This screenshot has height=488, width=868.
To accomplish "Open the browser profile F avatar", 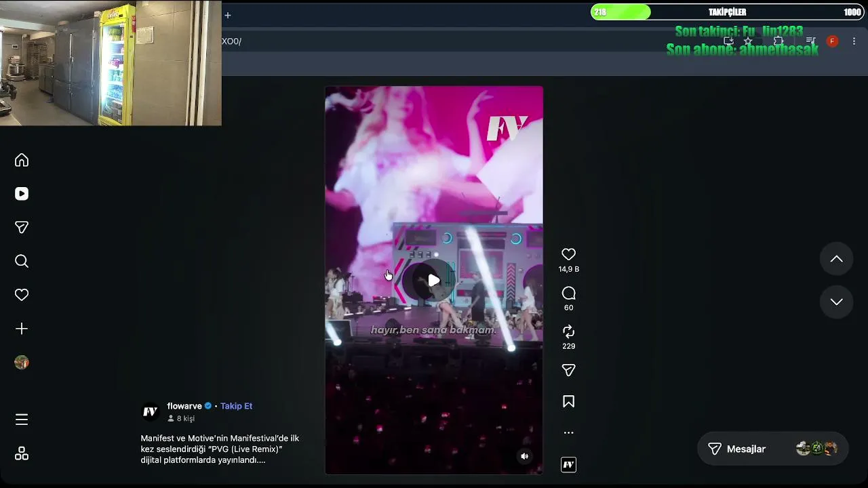I will coord(832,41).
